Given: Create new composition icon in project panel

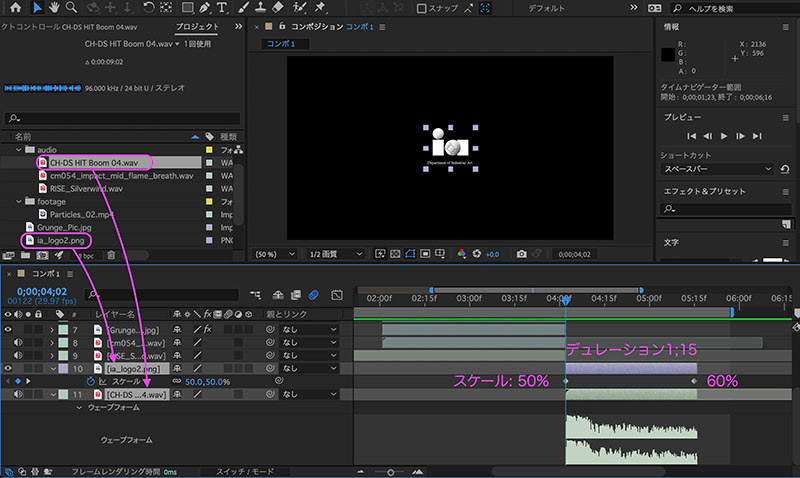Looking at the screenshot, I should click(x=42, y=255).
